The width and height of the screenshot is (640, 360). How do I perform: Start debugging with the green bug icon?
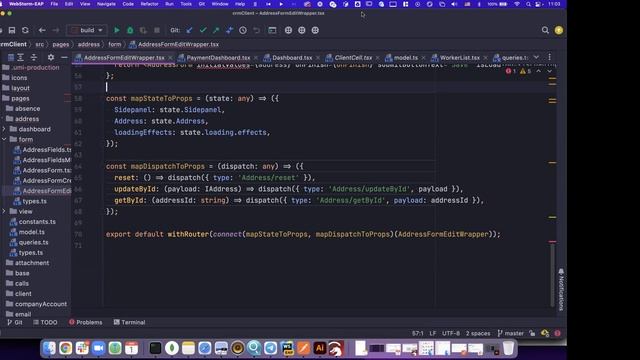click(x=130, y=30)
